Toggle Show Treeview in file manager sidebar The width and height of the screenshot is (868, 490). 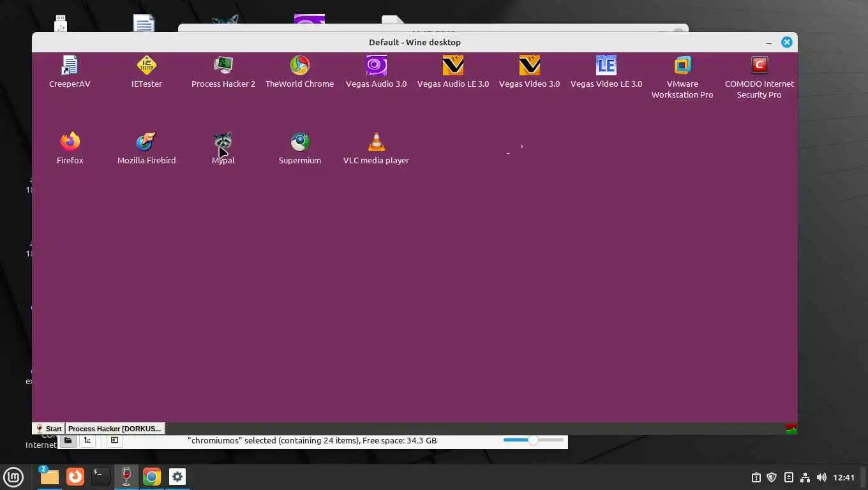coord(87,440)
